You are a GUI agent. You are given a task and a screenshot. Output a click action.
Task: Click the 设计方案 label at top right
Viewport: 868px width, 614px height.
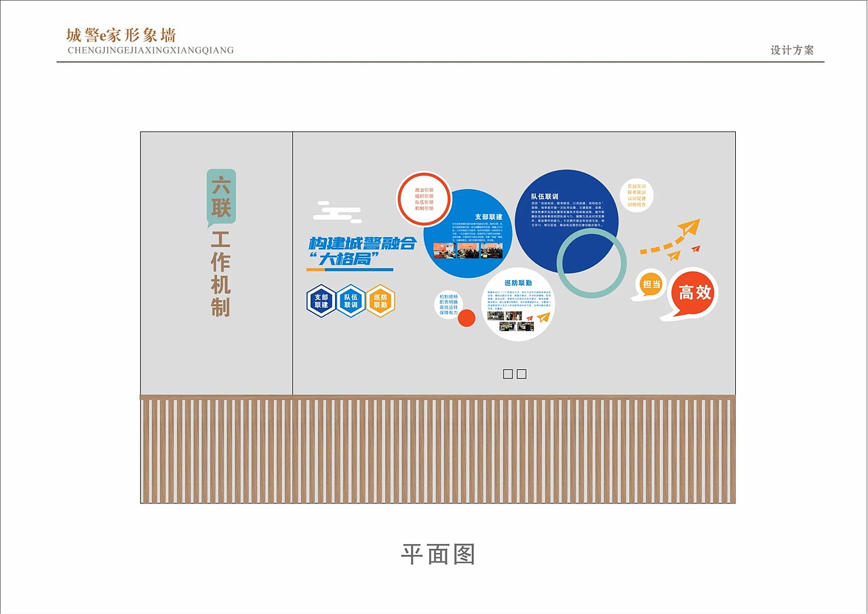(792, 50)
